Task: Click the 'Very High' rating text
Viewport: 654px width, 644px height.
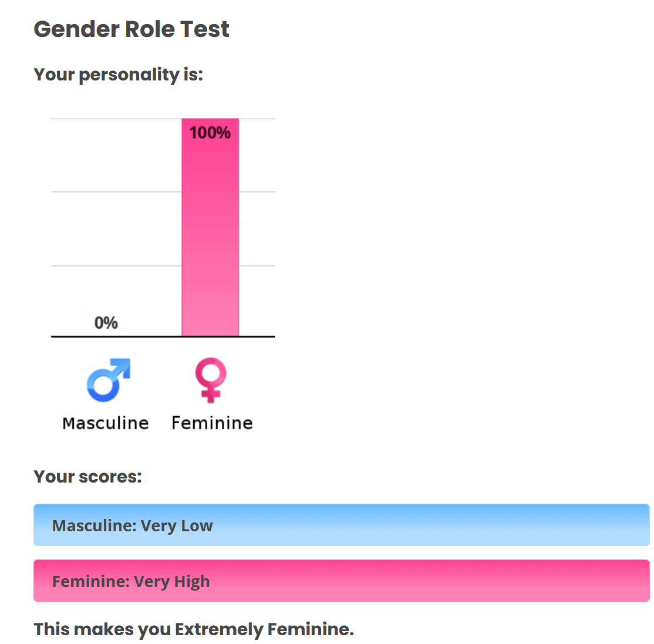Action: coord(172,582)
